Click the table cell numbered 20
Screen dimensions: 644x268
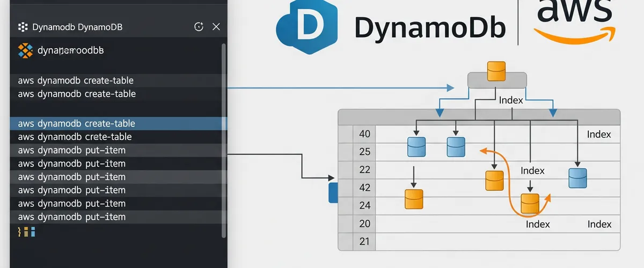pos(365,224)
